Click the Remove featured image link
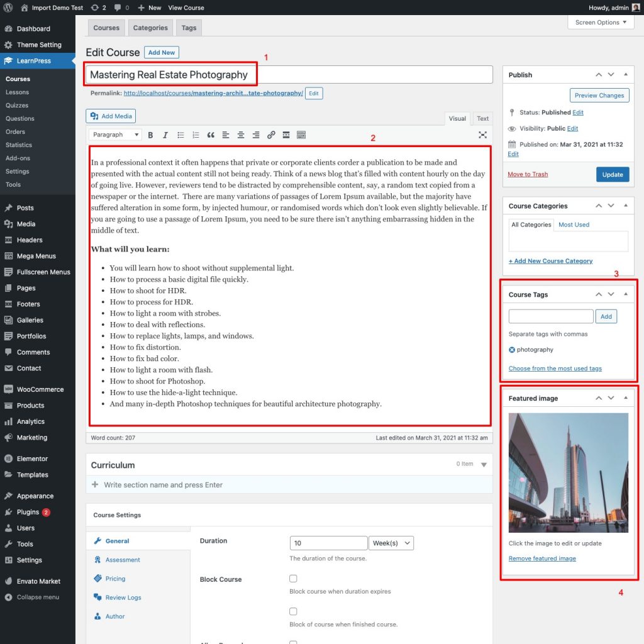Screen dimensions: 644x644 tap(541, 558)
